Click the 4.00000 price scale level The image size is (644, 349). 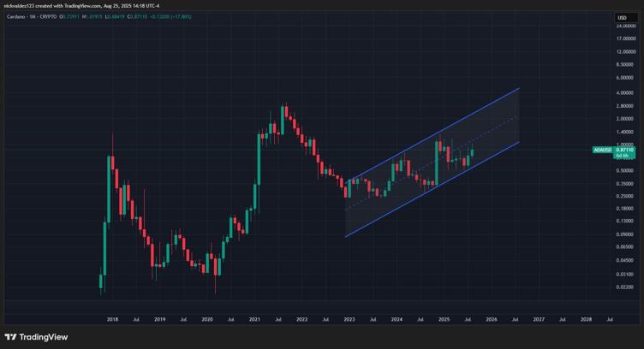pyautogui.click(x=626, y=92)
